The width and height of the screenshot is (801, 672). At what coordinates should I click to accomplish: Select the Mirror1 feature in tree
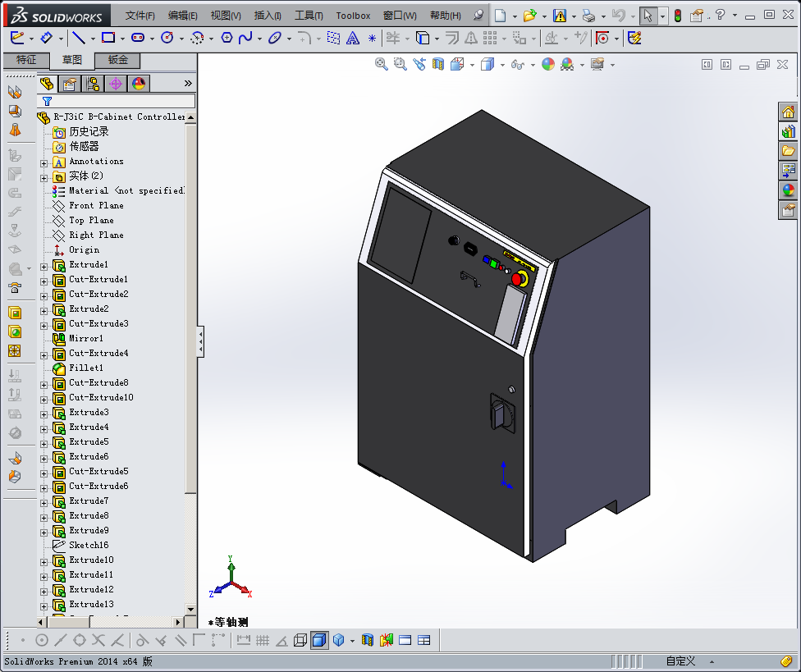tap(86, 338)
